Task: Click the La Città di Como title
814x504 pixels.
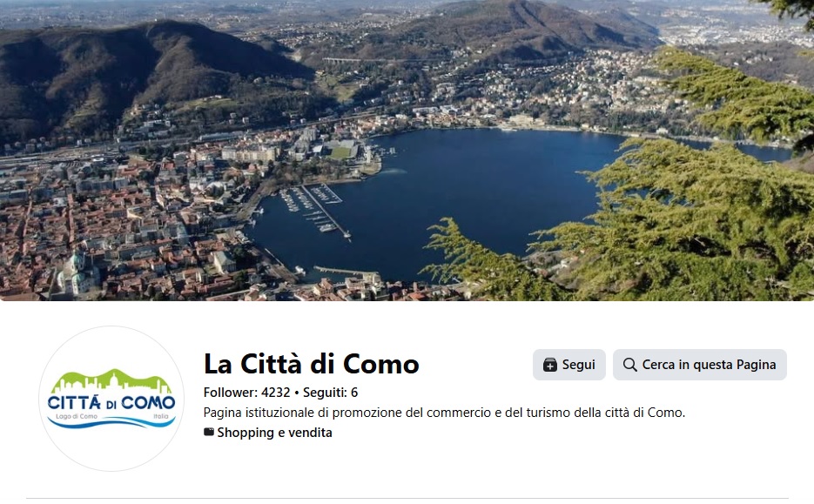Action: click(312, 364)
